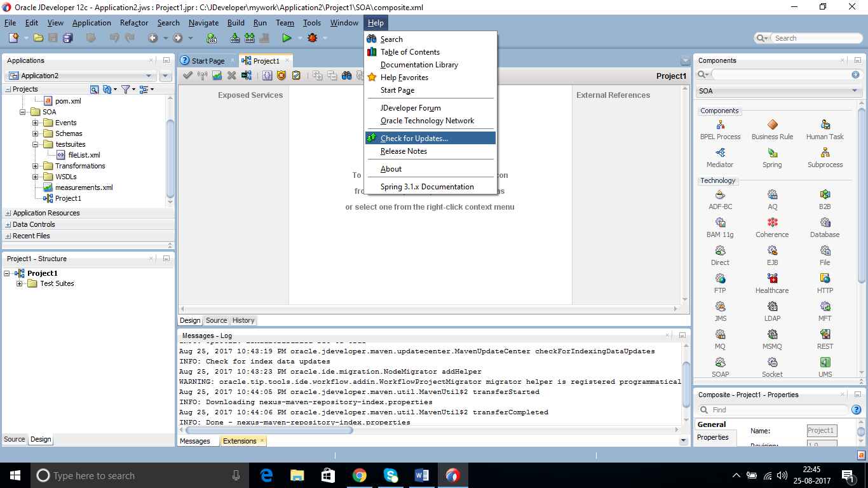This screenshot has height=488, width=868.
Task: Open Google Chrome from the taskbar
Action: pyautogui.click(x=360, y=475)
